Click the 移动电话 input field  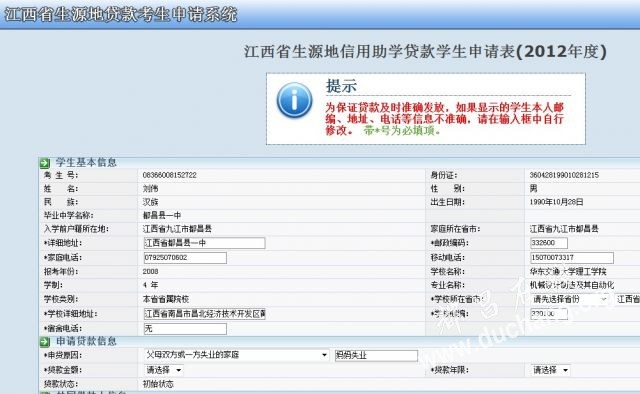coord(571,258)
